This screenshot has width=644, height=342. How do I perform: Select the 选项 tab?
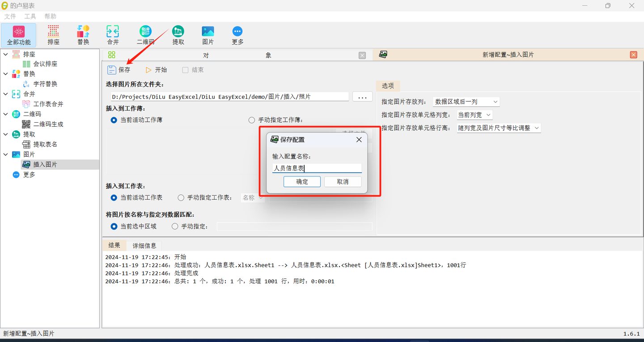(388, 86)
